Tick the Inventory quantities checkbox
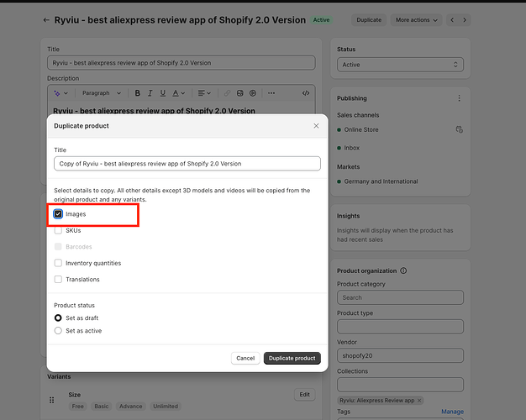 (58, 263)
